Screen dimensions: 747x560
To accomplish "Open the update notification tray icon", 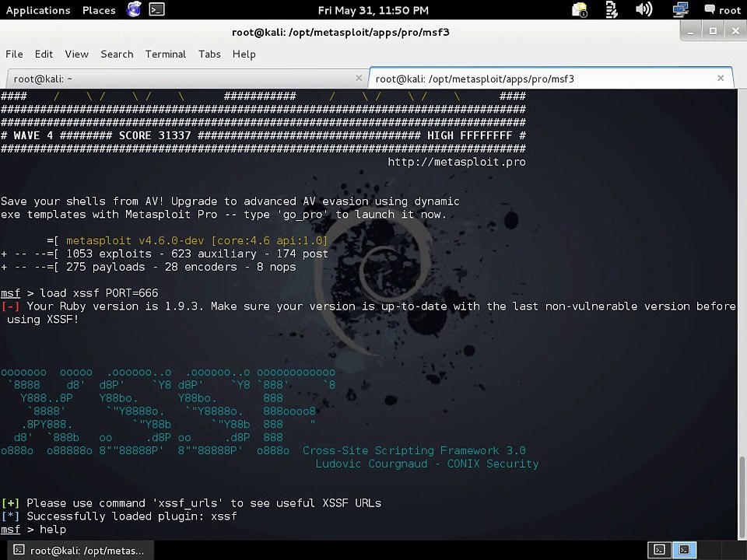I will 580,9.
